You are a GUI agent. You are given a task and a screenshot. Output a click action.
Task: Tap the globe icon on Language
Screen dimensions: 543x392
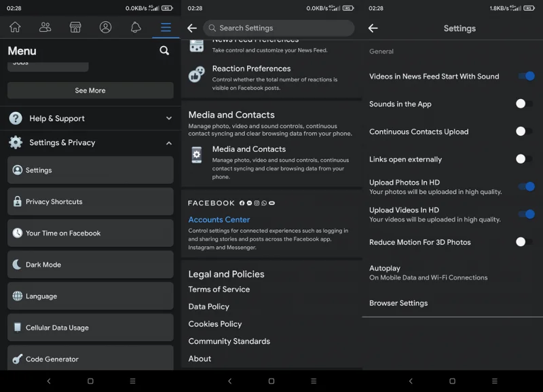coord(18,296)
